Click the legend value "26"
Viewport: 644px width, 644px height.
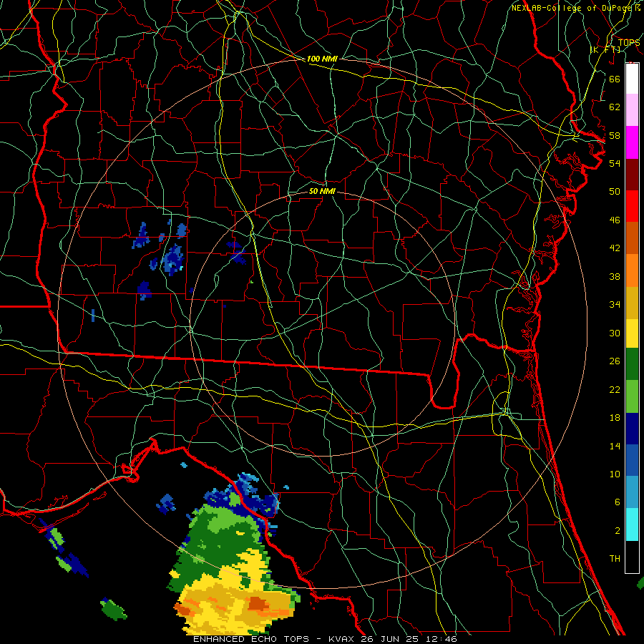point(615,361)
